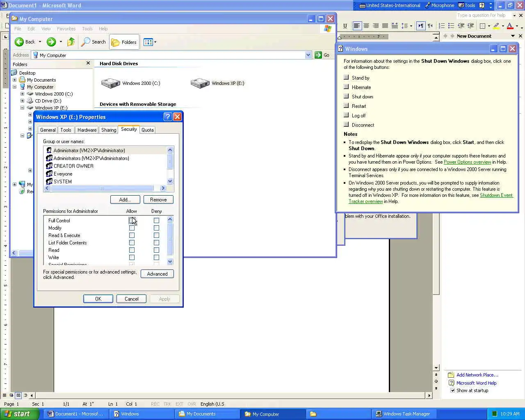The image size is (525, 420).
Task: Open the Tools menu in Explorer
Action: (87, 29)
